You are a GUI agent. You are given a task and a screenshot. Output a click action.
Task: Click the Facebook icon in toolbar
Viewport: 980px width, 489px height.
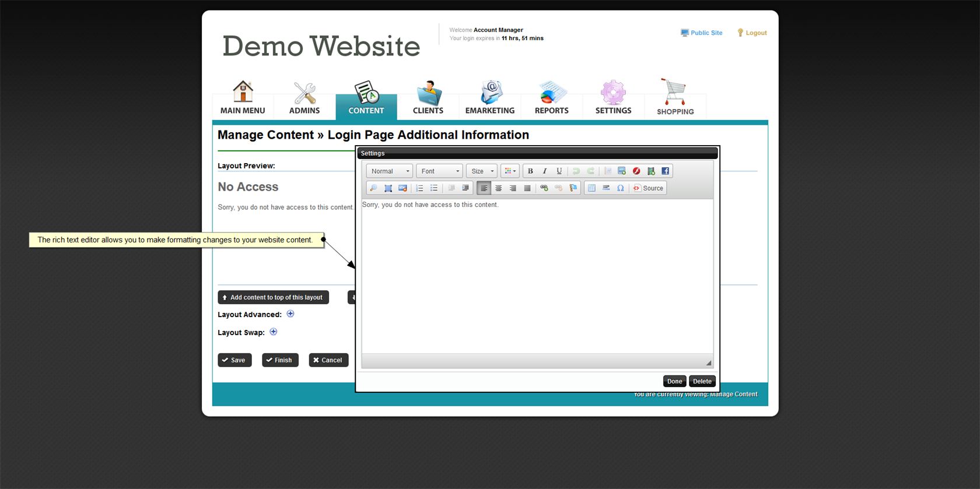[665, 171]
